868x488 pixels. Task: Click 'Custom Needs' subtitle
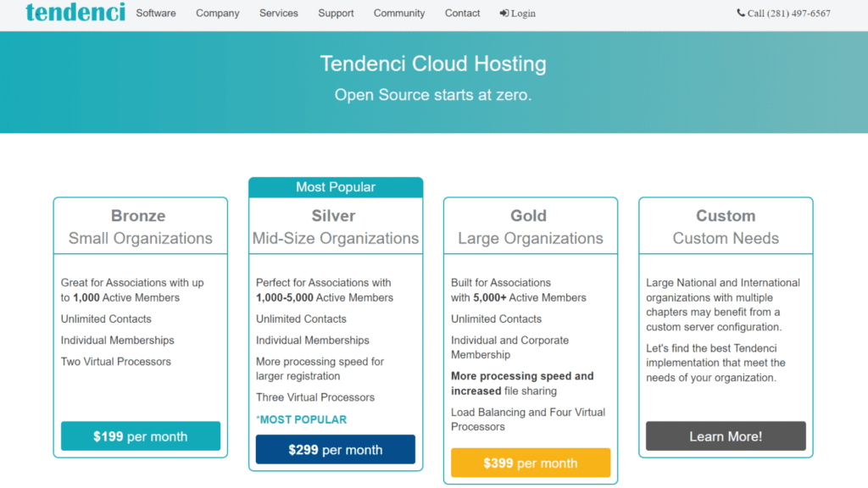click(x=726, y=238)
